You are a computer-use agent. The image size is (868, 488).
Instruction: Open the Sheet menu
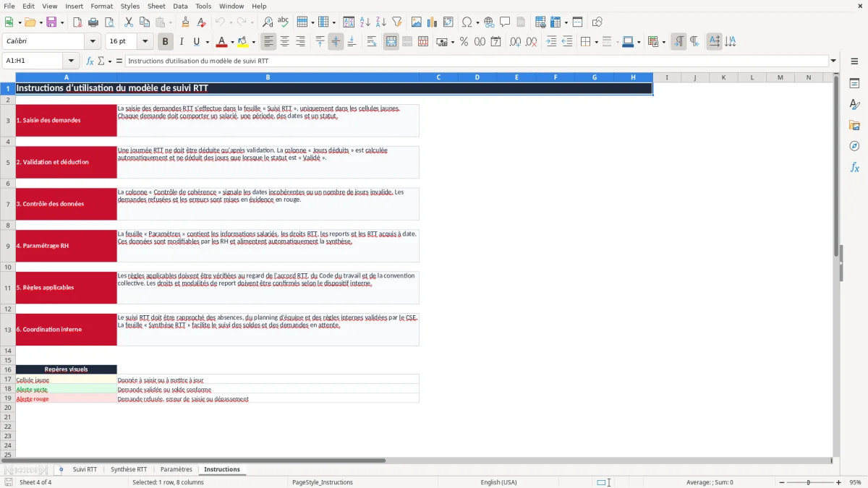156,6
